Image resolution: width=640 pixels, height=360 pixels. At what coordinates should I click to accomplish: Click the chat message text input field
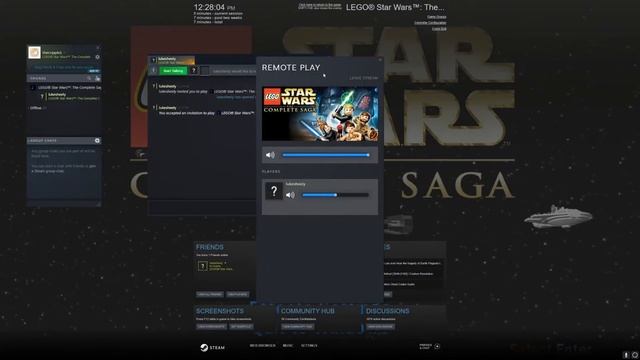pyautogui.click(x=202, y=207)
